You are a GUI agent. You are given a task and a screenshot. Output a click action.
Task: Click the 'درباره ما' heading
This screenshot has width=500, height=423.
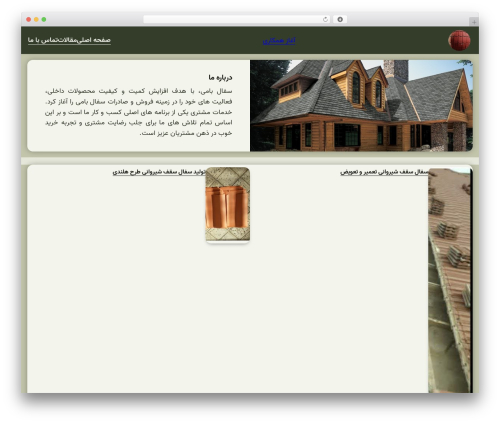(220, 78)
